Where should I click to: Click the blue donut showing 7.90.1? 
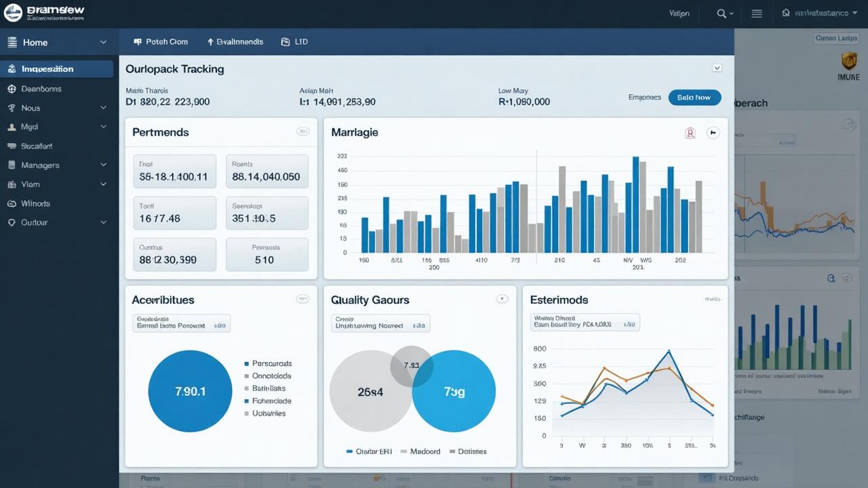tap(190, 391)
